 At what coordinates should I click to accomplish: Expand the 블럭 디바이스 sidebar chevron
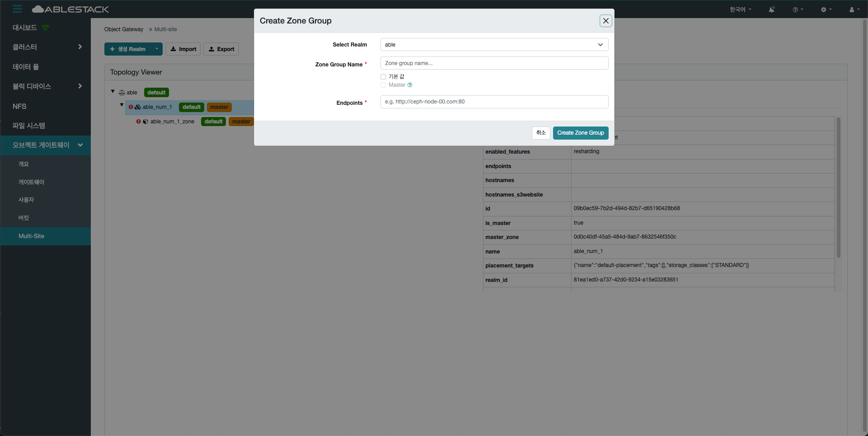(x=80, y=86)
